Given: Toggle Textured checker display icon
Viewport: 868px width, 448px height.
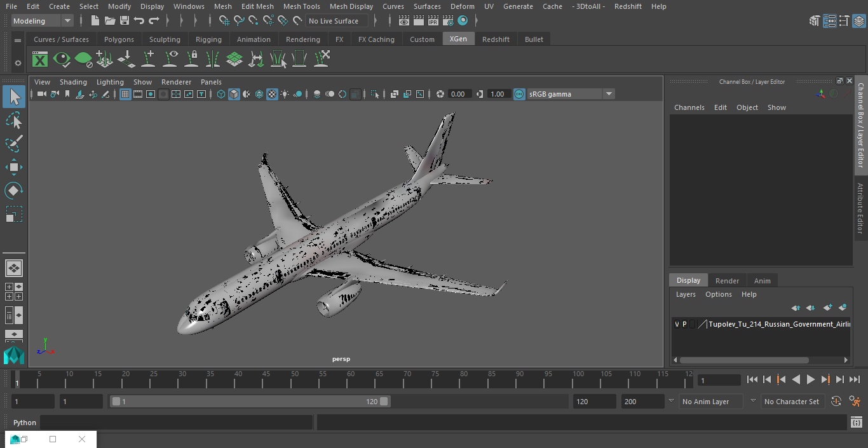Looking at the screenshot, I should point(272,94).
